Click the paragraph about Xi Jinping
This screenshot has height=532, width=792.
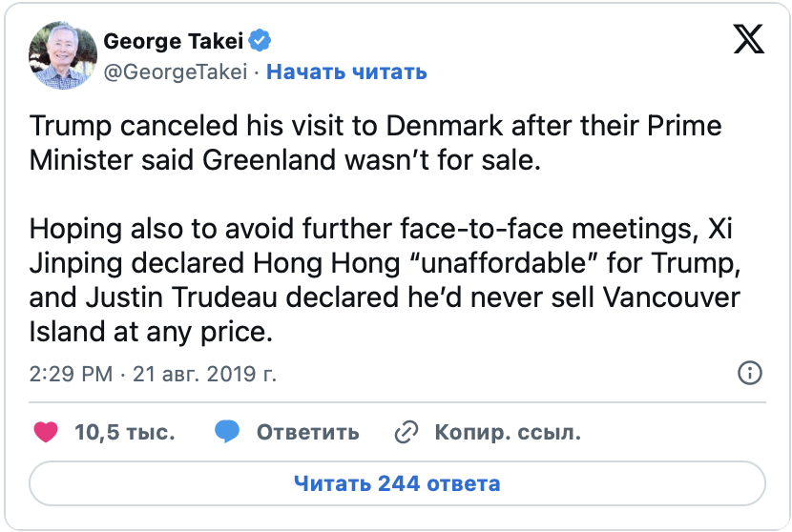(x=382, y=278)
